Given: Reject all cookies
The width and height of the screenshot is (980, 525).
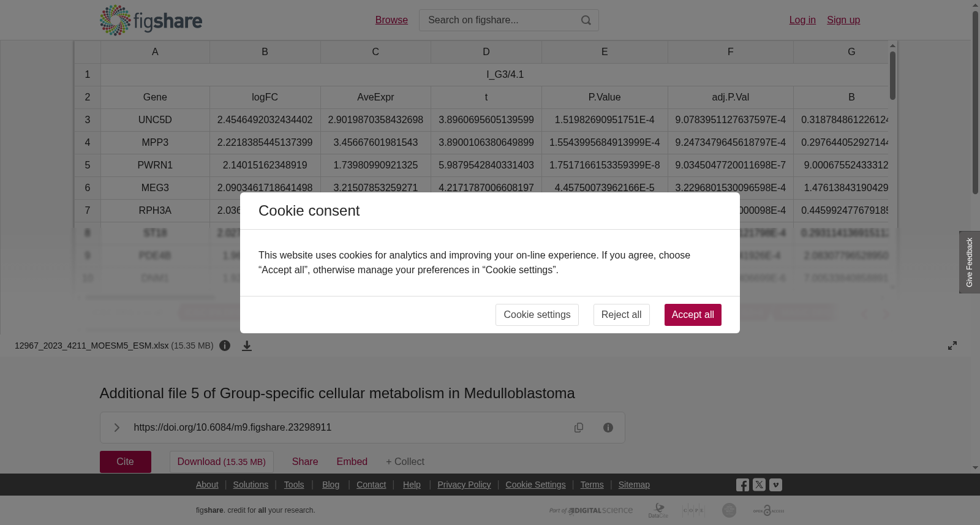Looking at the screenshot, I should tap(621, 315).
